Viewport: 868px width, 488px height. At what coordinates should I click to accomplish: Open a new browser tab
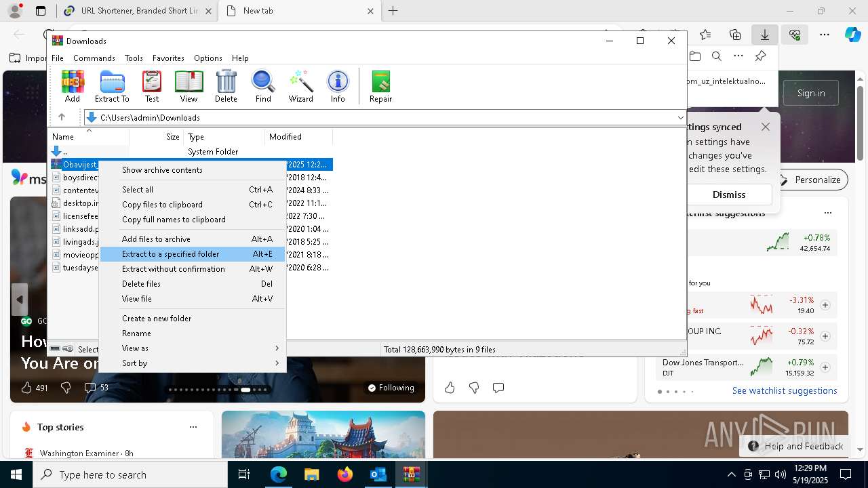tap(393, 11)
